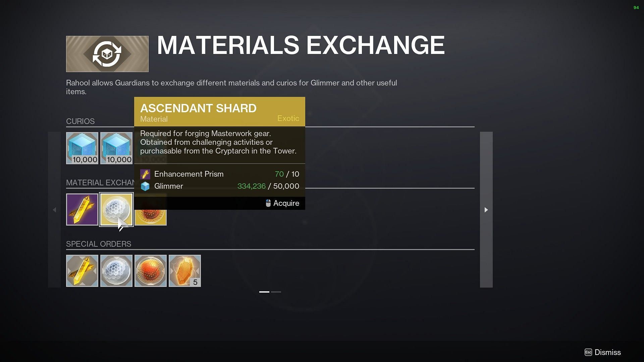This screenshot has height=362, width=644.
Task: Click the SPECIAL ORDERS section label
Action: pyautogui.click(x=98, y=244)
